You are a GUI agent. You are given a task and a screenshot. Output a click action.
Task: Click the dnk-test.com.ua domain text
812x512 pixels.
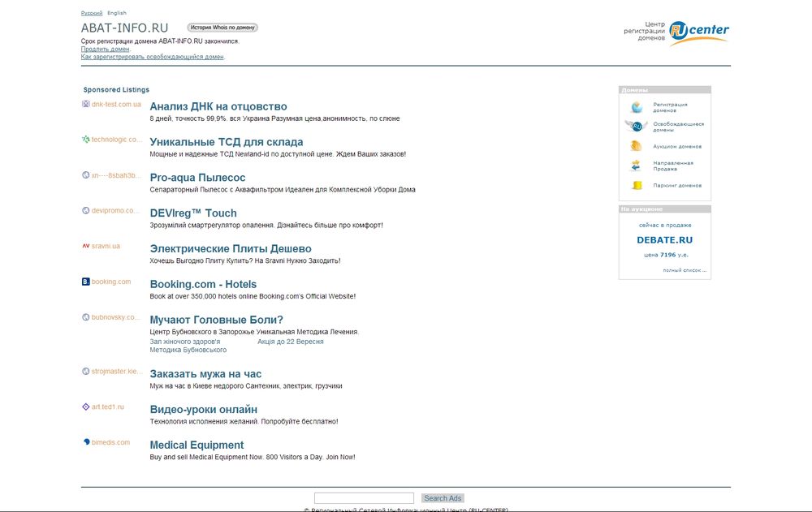[x=116, y=104]
